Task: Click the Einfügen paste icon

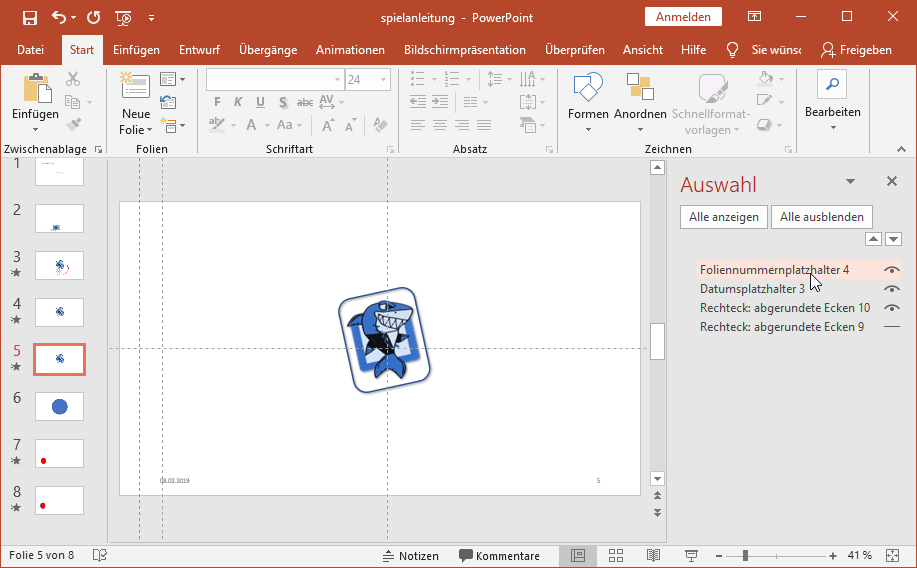Action: 36,89
